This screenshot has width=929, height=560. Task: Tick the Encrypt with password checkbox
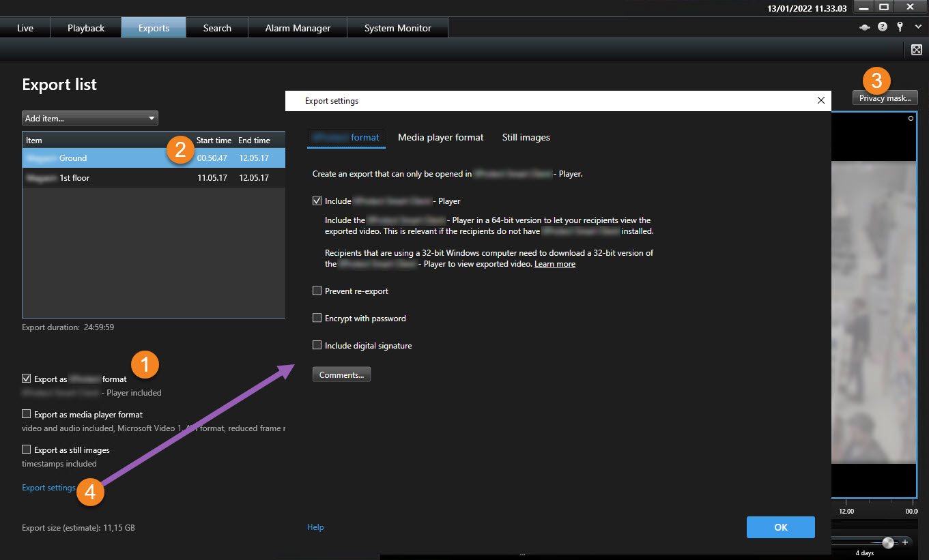click(317, 318)
